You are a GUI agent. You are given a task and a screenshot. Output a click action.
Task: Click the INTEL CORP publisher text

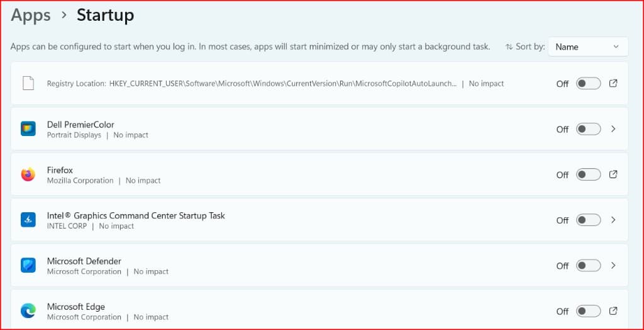(67, 226)
